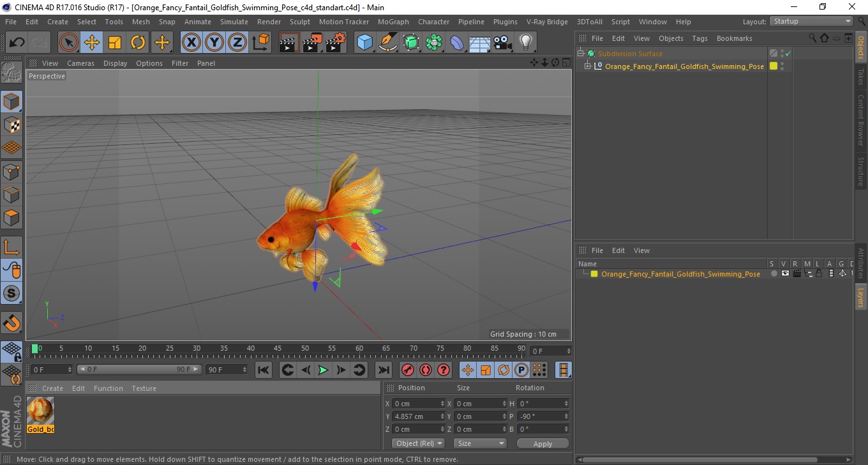The height and width of the screenshot is (465, 868).
Task: Open Edit Render Settings icon
Action: [336, 43]
